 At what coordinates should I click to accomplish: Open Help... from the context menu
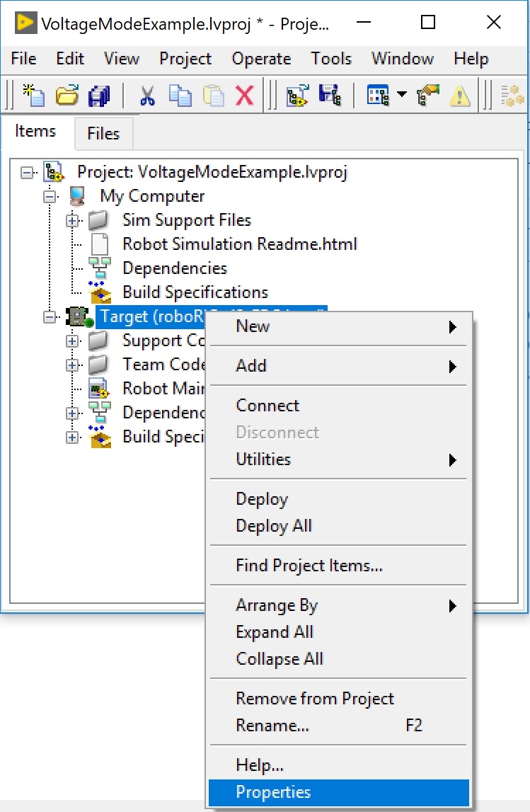coord(338,765)
